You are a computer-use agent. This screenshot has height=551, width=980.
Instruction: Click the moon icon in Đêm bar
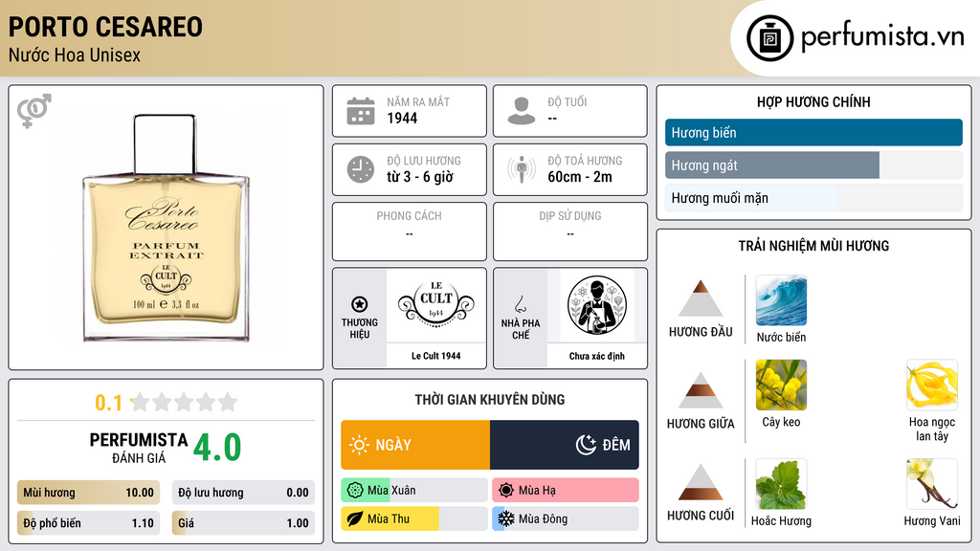tap(586, 445)
